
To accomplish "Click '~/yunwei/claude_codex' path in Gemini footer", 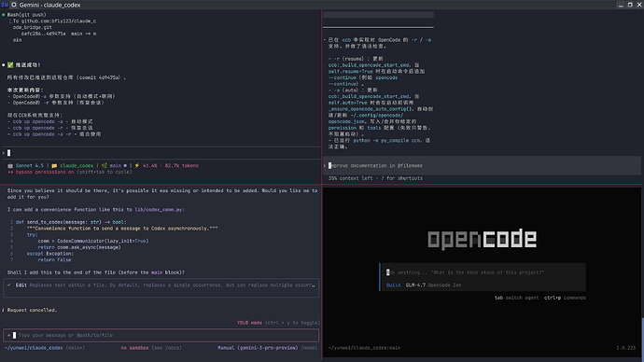I will 34,348.
